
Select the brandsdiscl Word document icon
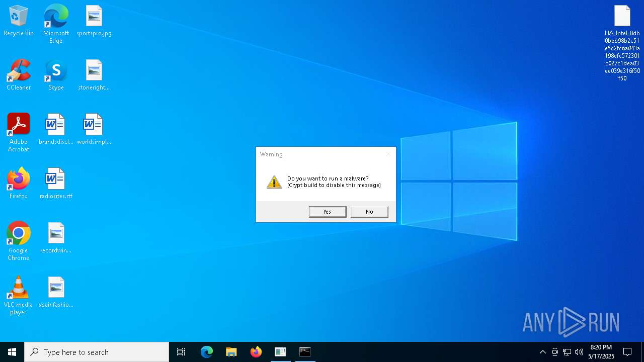coord(56,129)
